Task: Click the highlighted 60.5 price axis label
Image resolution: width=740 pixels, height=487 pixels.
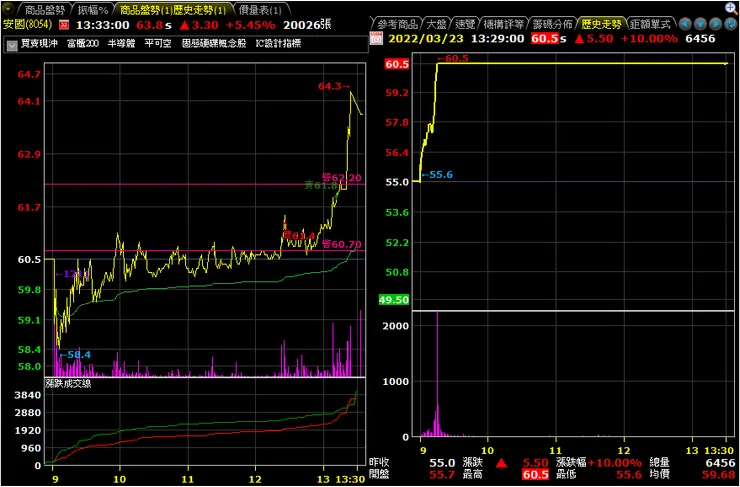Action: click(397, 65)
